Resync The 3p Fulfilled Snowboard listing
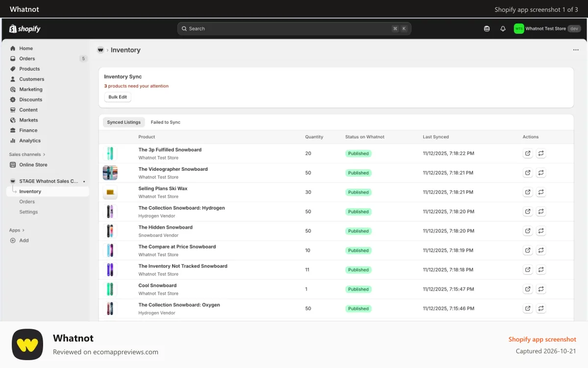The image size is (588, 368). point(541,154)
